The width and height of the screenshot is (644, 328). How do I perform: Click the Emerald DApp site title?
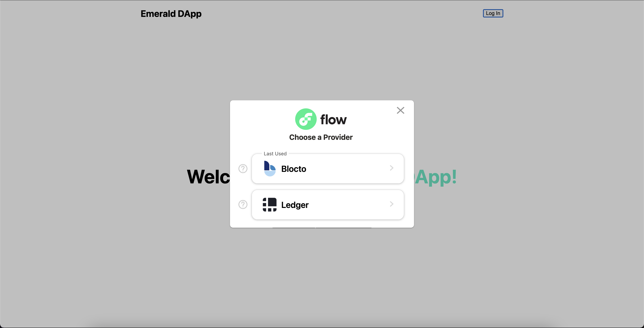pyautogui.click(x=171, y=14)
